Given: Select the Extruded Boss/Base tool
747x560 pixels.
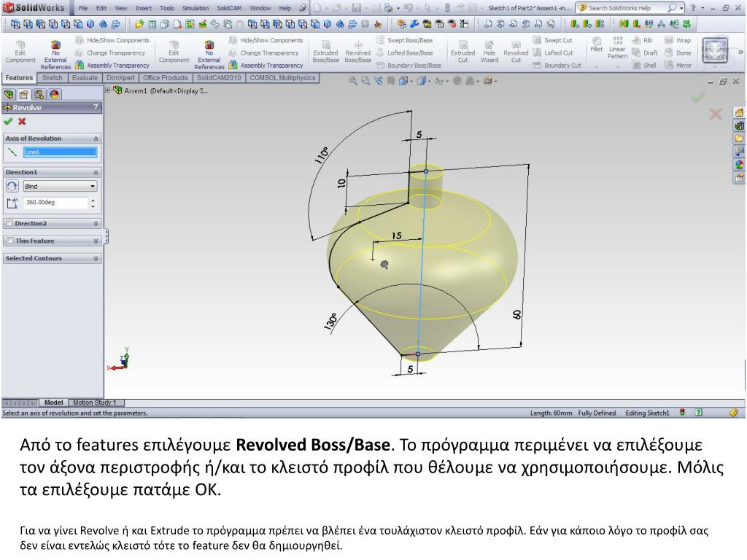Looking at the screenshot, I should coord(326,52).
